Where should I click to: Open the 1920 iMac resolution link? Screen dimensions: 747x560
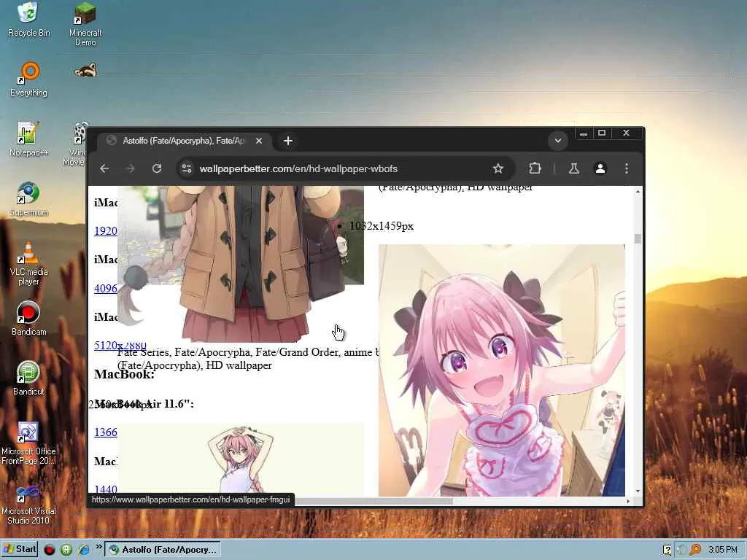(106, 231)
